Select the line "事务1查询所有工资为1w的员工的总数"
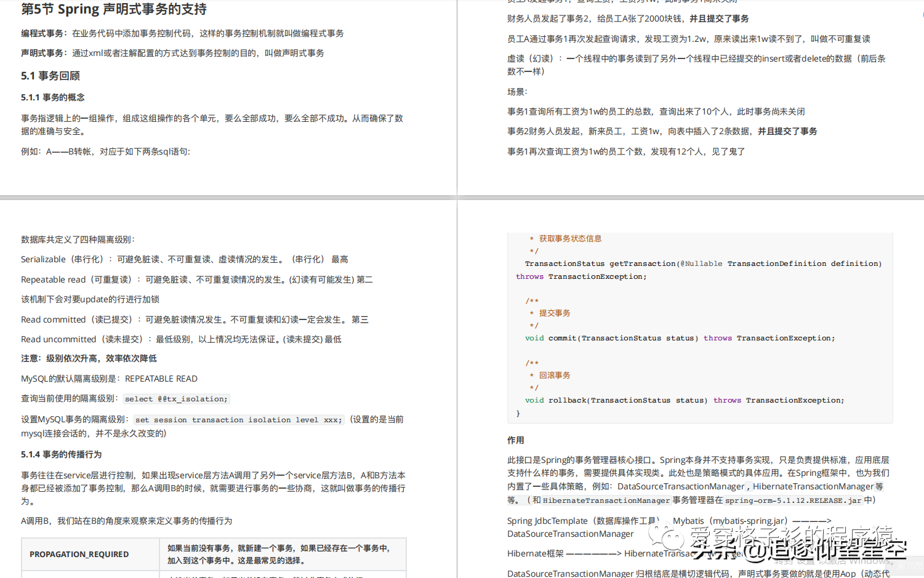The image size is (924, 578). [x=656, y=111]
